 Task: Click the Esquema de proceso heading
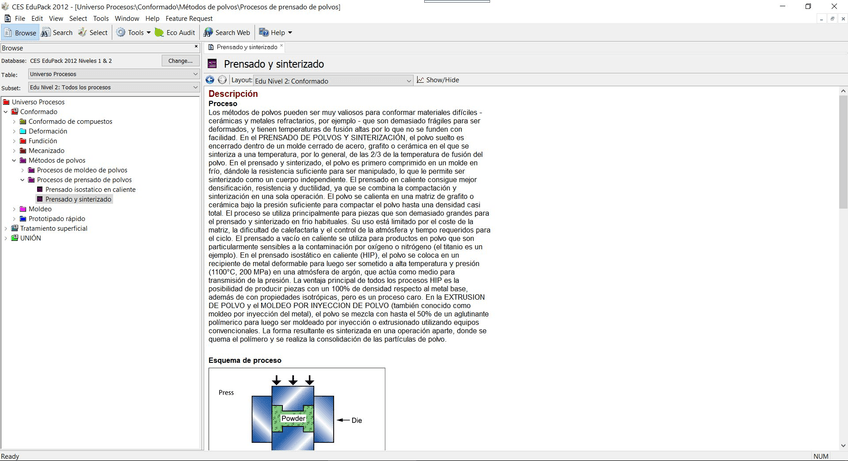click(x=245, y=360)
